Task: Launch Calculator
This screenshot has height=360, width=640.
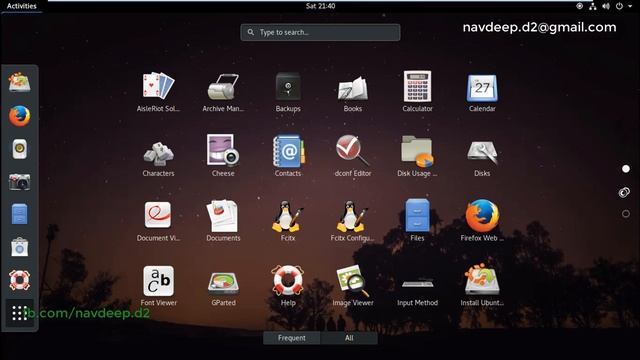Action: coord(417,92)
